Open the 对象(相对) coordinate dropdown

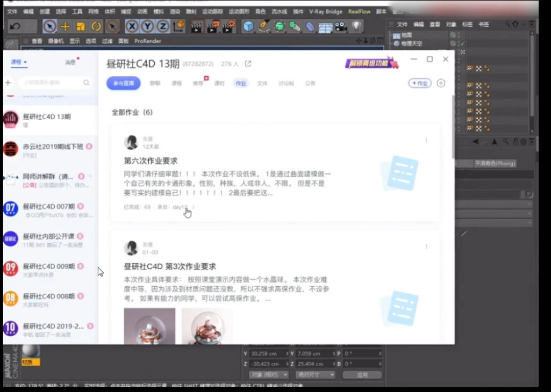tap(269, 375)
